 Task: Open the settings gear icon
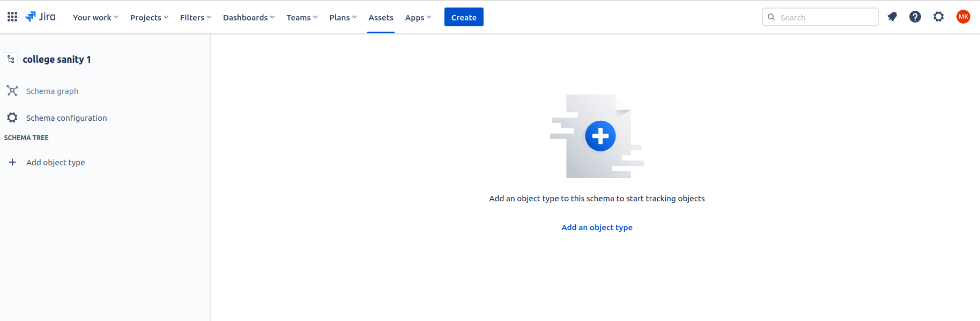click(938, 17)
